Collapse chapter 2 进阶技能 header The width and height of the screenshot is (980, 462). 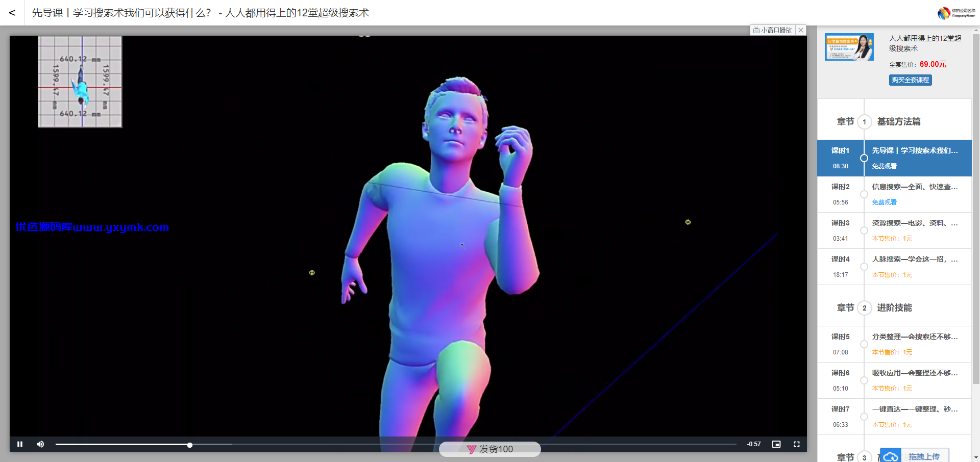tap(894, 307)
